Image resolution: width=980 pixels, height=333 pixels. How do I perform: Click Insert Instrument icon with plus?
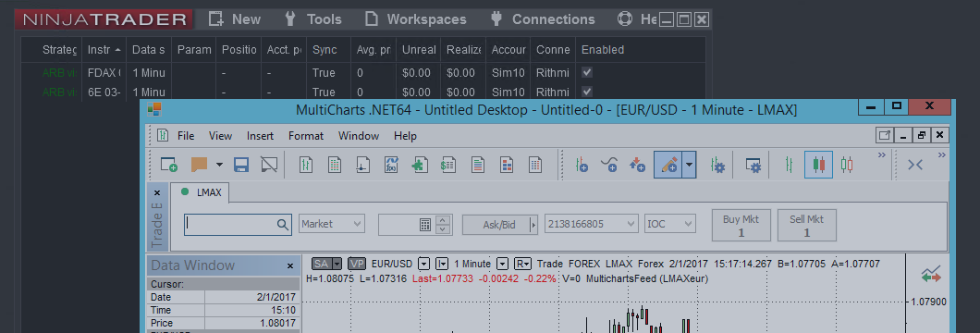(582, 165)
